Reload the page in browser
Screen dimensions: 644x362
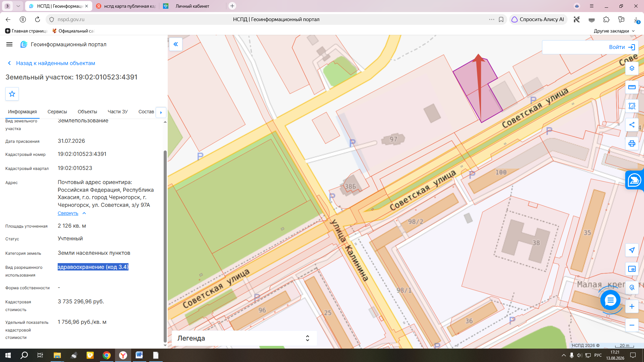tap(38, 19)
